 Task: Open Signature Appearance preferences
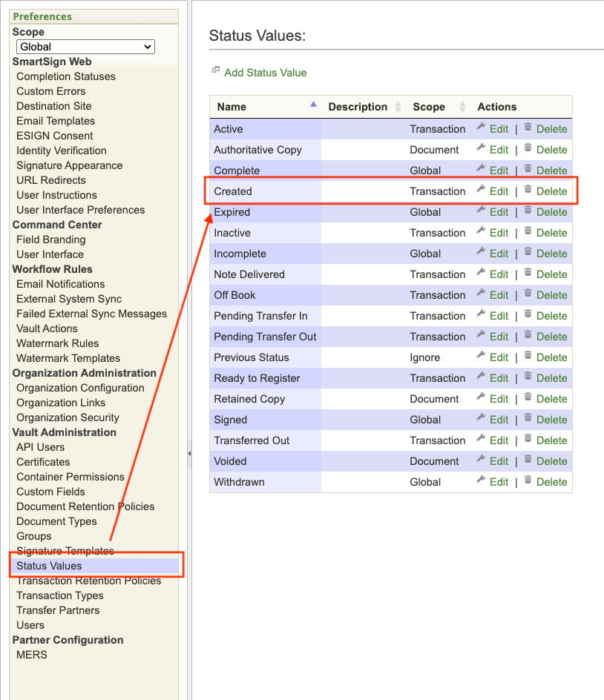69,165
